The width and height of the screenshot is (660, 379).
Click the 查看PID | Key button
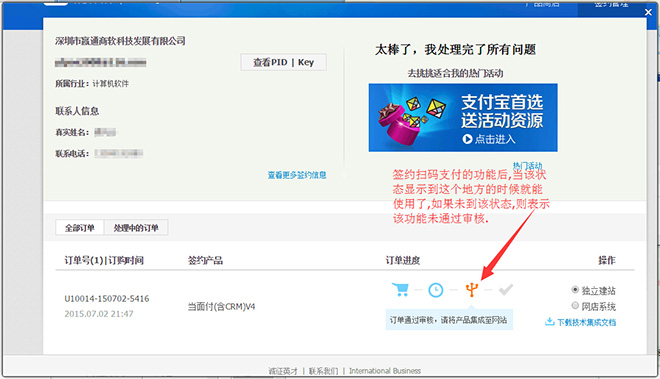(283, 62)
